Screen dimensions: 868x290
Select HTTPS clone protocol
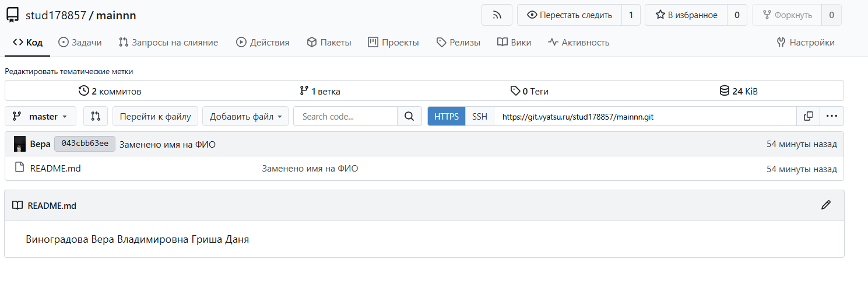[x=447, y=116]
